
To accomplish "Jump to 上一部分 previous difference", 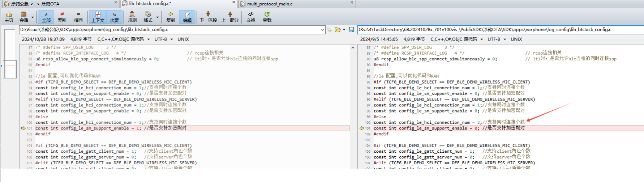I will (x=230, y=17).
